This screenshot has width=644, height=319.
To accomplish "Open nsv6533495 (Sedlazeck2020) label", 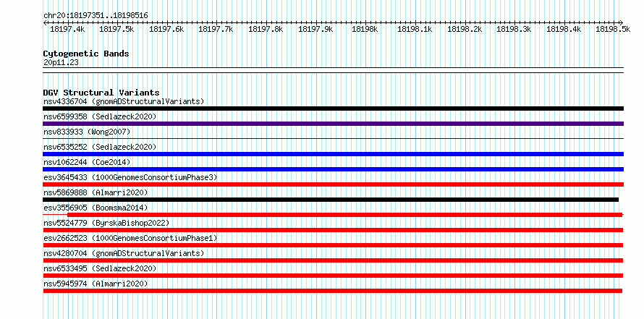I will [x=100, y=268].
